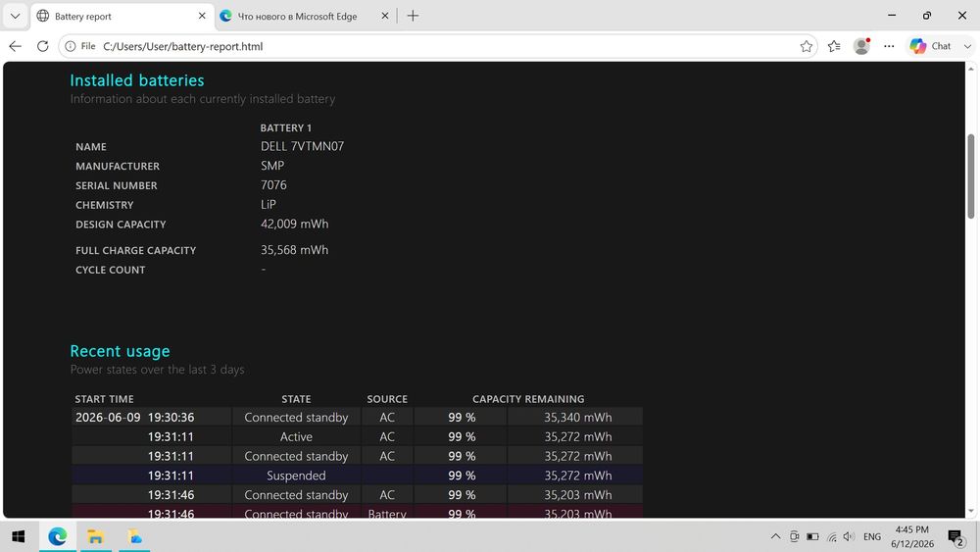Open the third pinned taskbar app
980x552 pixels.
point(134,536)
